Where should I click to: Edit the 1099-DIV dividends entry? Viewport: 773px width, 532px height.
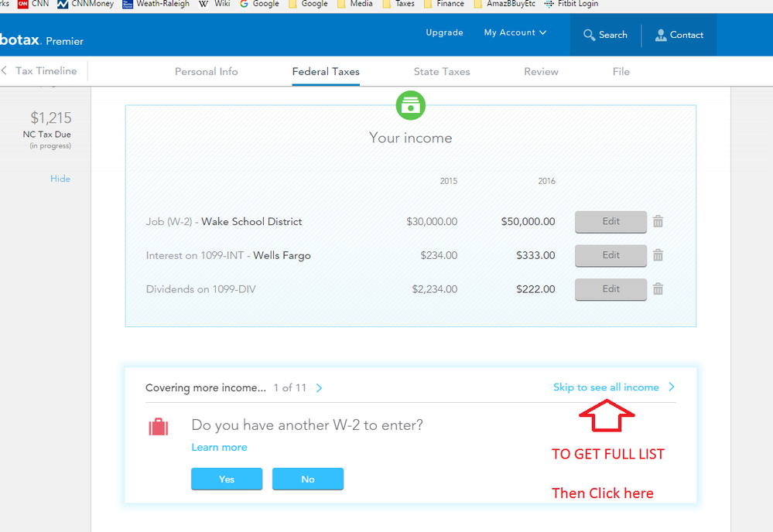611,289
